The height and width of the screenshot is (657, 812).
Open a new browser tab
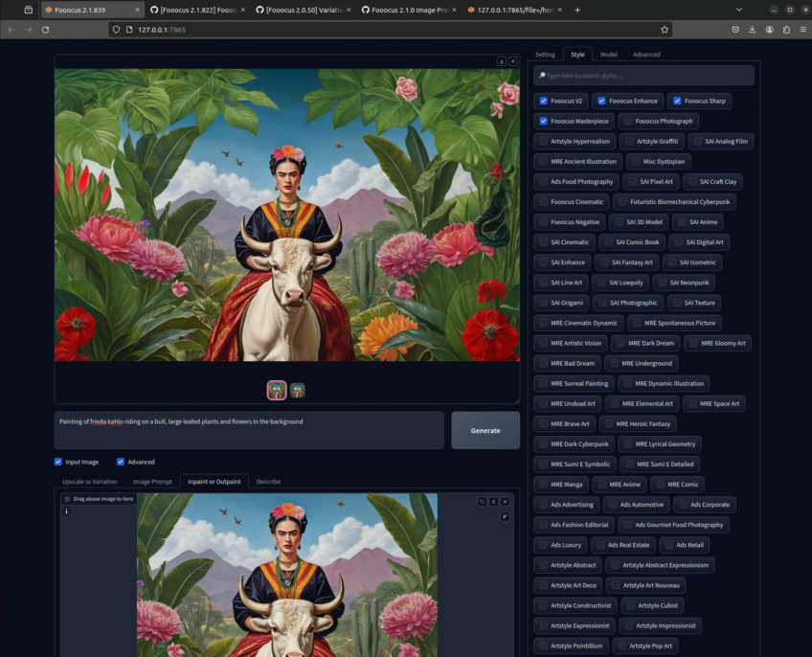pos(577,10)
